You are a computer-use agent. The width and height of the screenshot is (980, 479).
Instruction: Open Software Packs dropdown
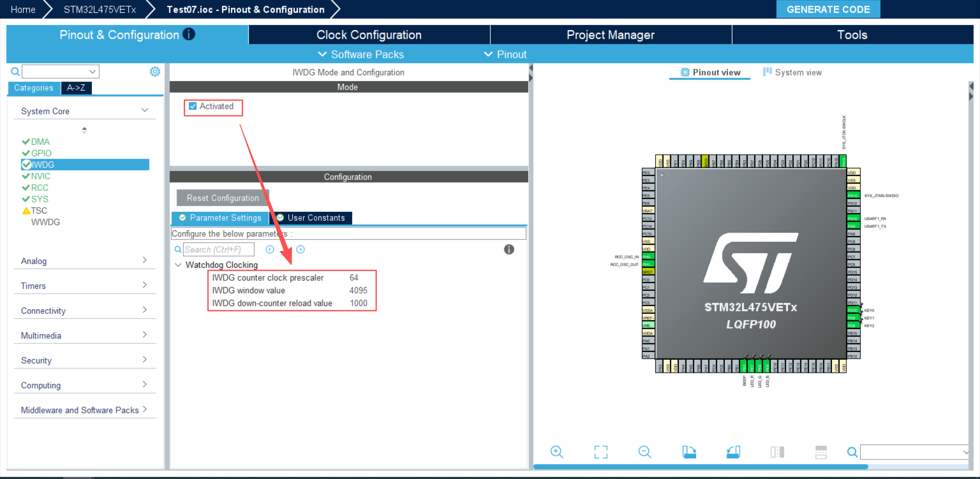[x=360, y=54]
